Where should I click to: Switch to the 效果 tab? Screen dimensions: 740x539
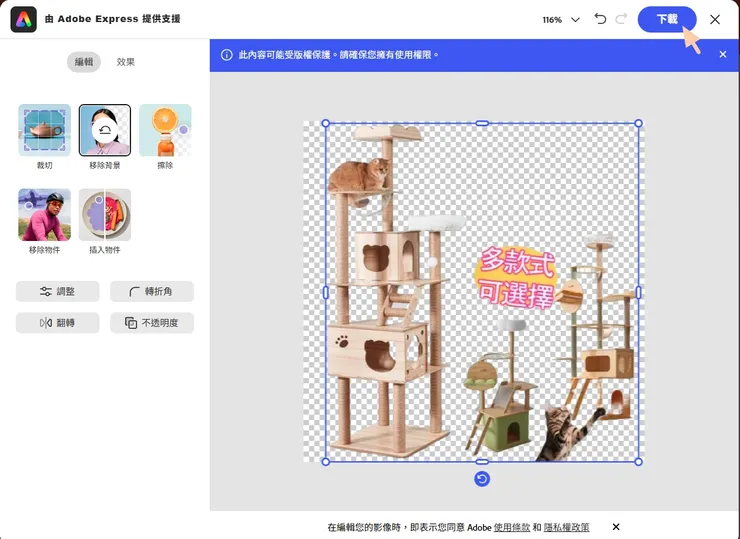[x=126, y=62]
